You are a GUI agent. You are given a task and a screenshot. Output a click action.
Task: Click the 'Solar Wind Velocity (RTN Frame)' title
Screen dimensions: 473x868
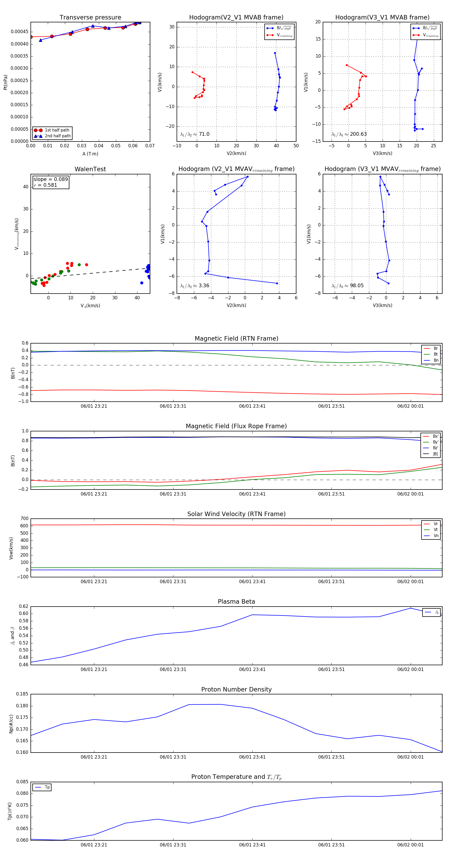click(236, 514)
